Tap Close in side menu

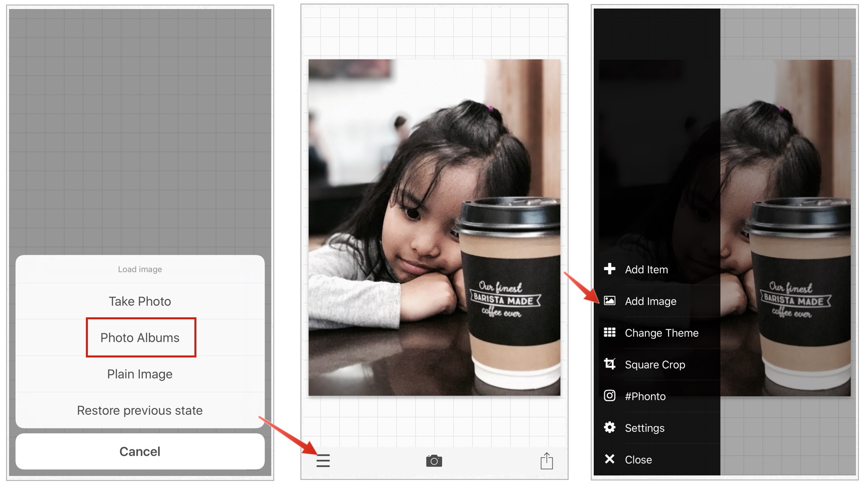click(x=657, y=459)
